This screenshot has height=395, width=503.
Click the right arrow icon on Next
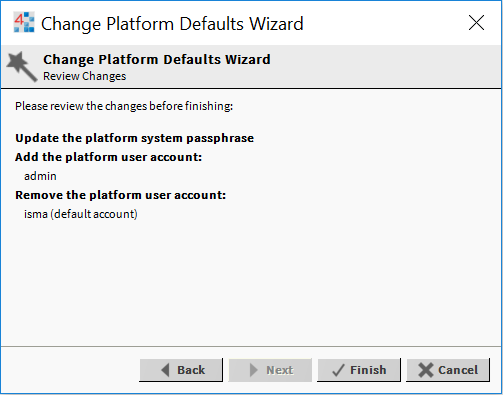coord(254,370)
